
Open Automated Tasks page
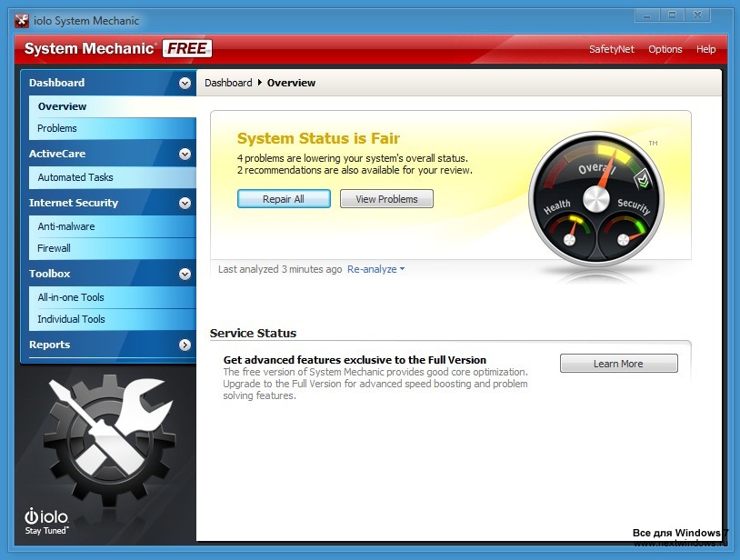[113, 177]
